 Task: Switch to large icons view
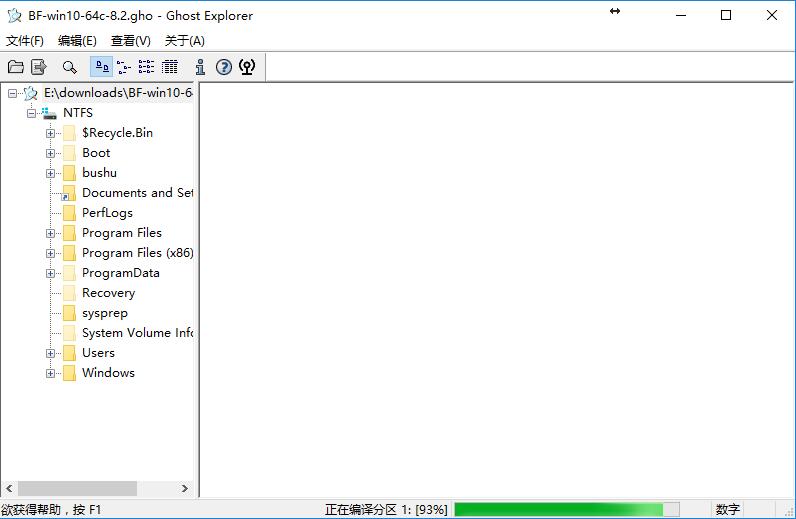coord(102,67)
